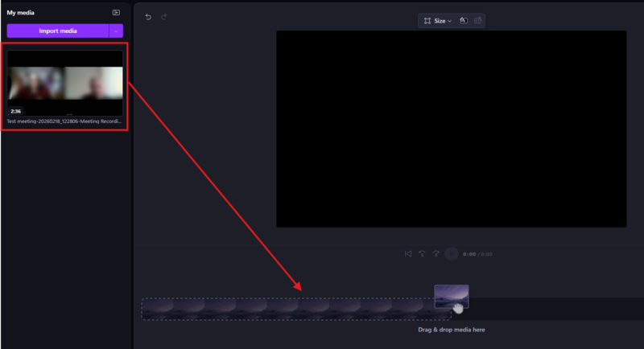644x349 pixels.
Task: Collapse the My media panel
Action: pos(116,13)
